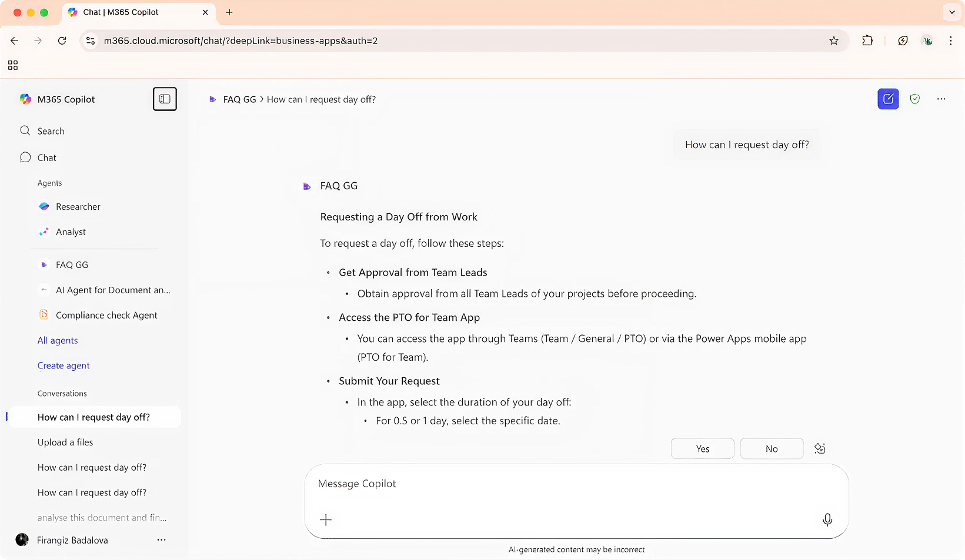The height and width of the screenshot is (560, 965).
Task: Open the Upload a files conversation
Action: (x=65, y=442)
